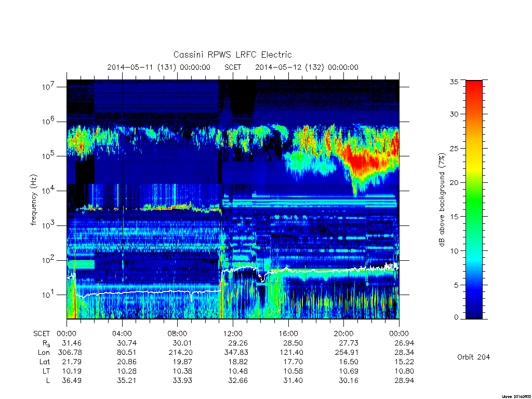Image resolution: width=532 pixels, height=399 pixels.
Task: Click the Lat value '18.82'
Action: pos(238,362)
